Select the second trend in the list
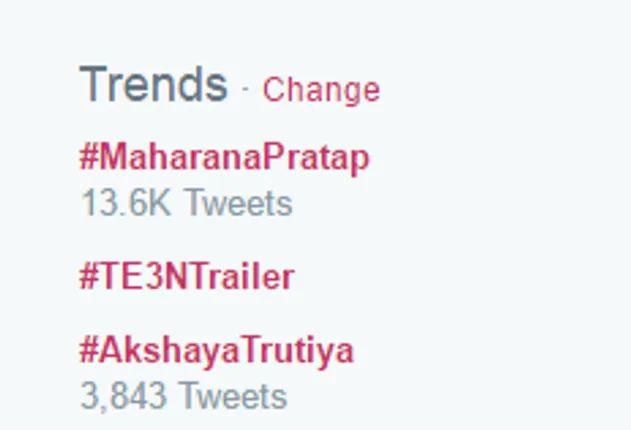631x430 pixels. [187, 276]
